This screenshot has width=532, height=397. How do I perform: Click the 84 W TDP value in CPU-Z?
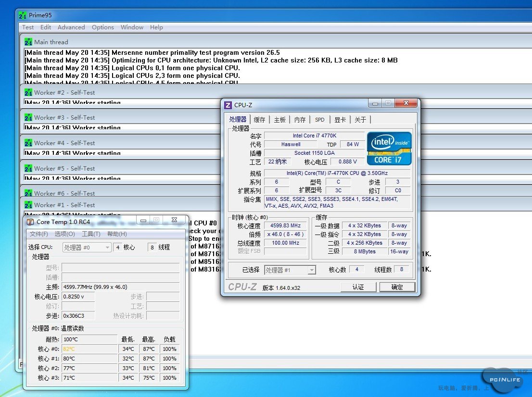coord(353,144)
